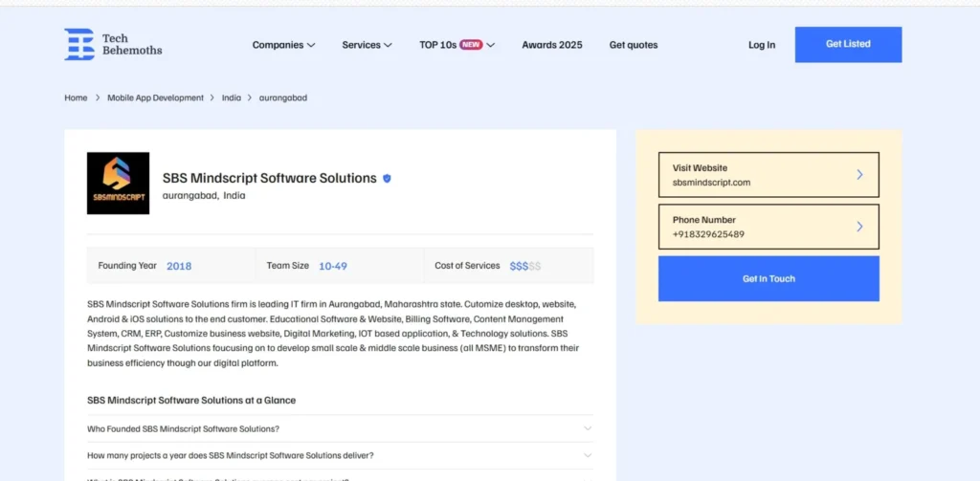Expand Who Founded SBS Mindscript question

tap(340, 428)
